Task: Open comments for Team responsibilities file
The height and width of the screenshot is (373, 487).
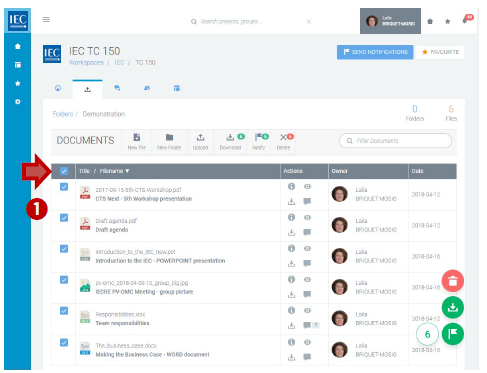Action: (x=307, y=325)
